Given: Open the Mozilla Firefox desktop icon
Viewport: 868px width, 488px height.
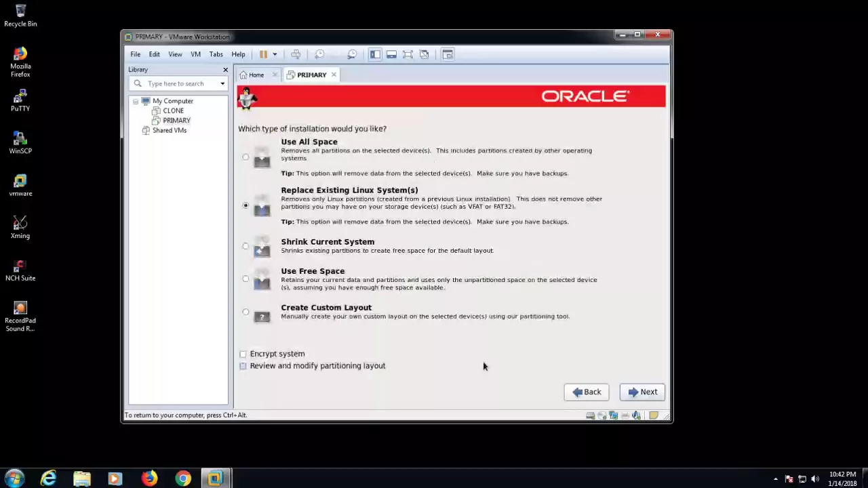Looking at the screenshot, I should pos(20,62).
